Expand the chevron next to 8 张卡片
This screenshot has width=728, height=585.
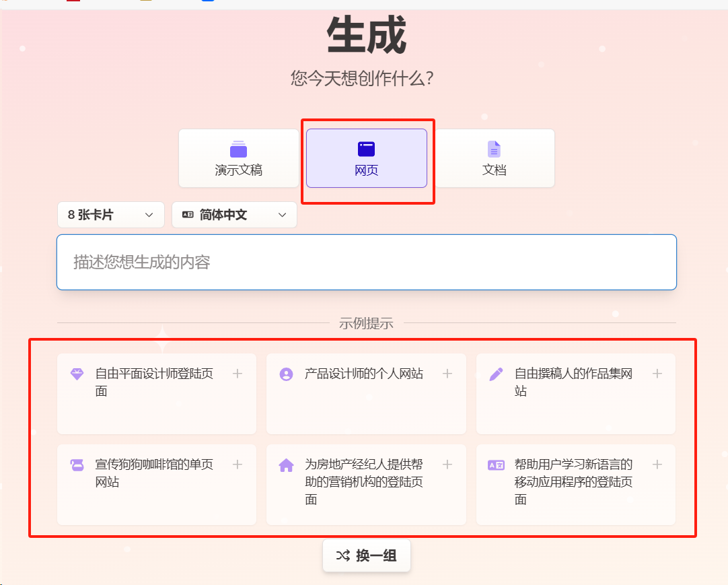coord(149,214)
